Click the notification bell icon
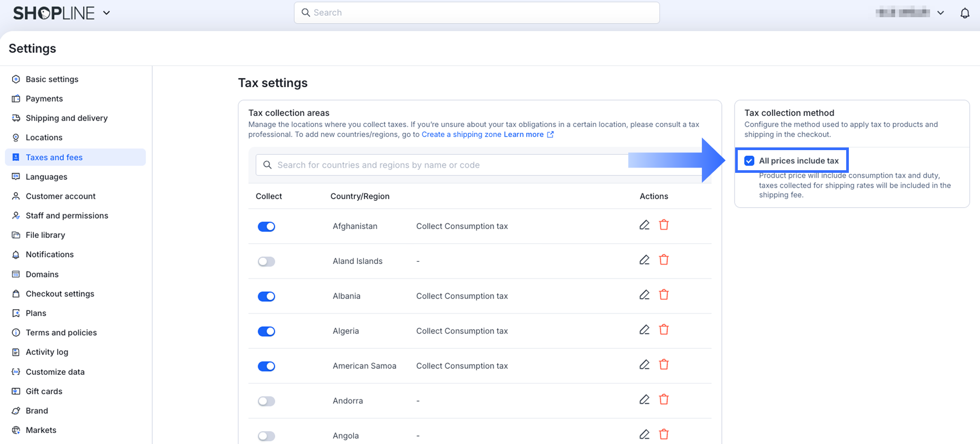Viewport: 980px width, 444px height. [965, 13]
